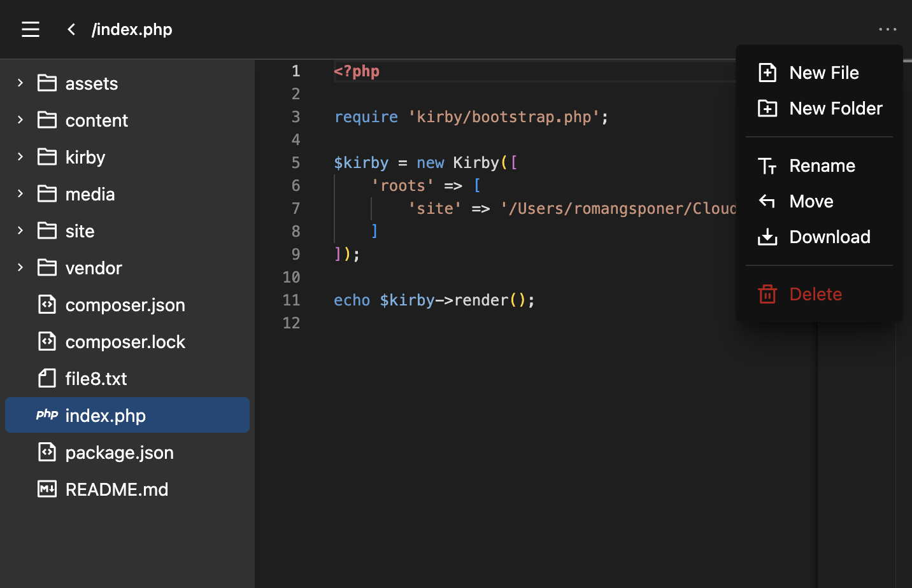Image resolution: width=912 pixels, height=588 pixels.
Task: Expand the assets folder
Action: [19, 83]
